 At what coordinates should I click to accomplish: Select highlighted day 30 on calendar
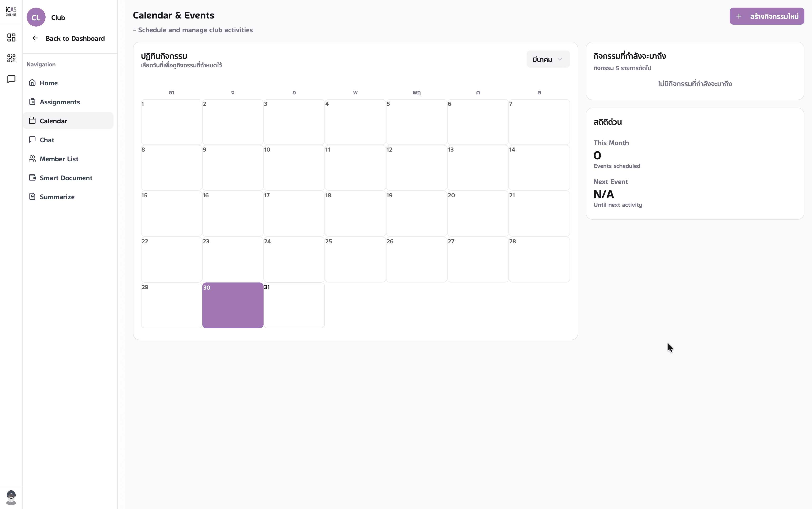coord(233,305)
